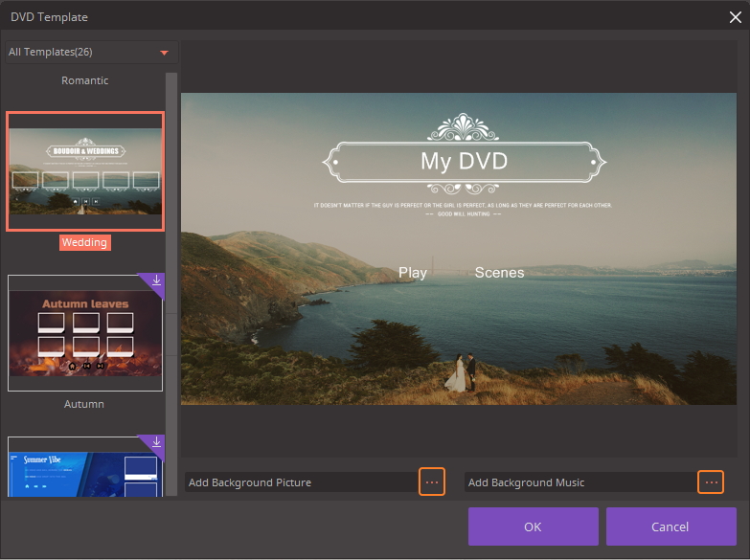750x560 pixels.
Task: Click the orange dropdown arrow for templates
Action: pos(164,53)
